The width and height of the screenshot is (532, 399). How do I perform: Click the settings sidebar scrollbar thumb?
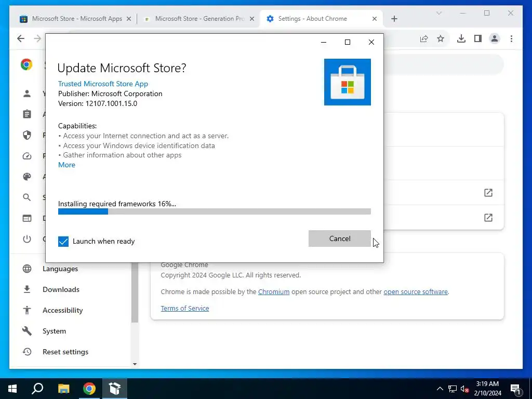[135, 292]
